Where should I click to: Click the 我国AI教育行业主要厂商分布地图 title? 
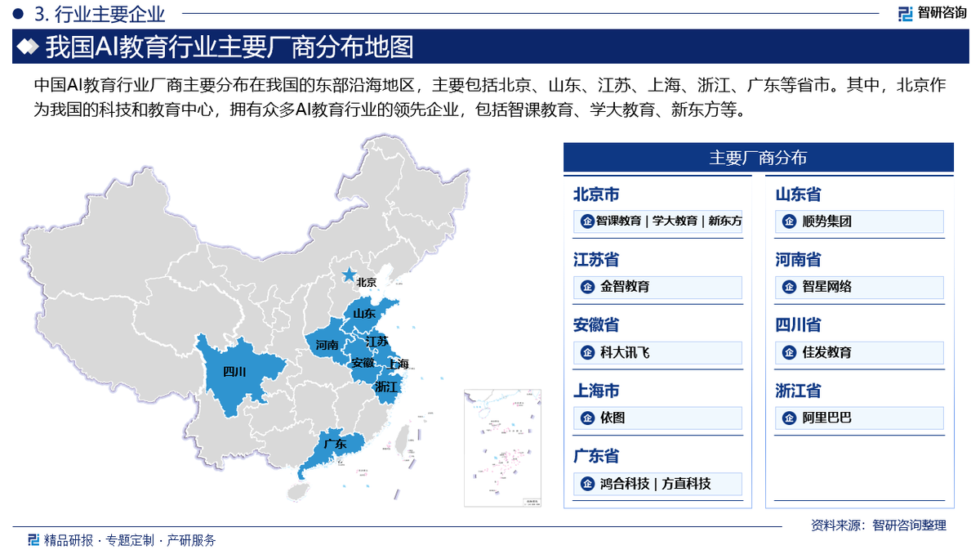coord(229,47)
